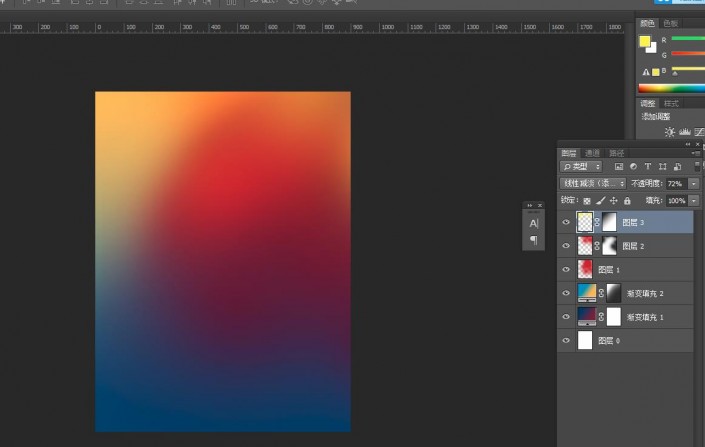Switch to the 路径 tab
705x447 pixels.
coord(616,153)
